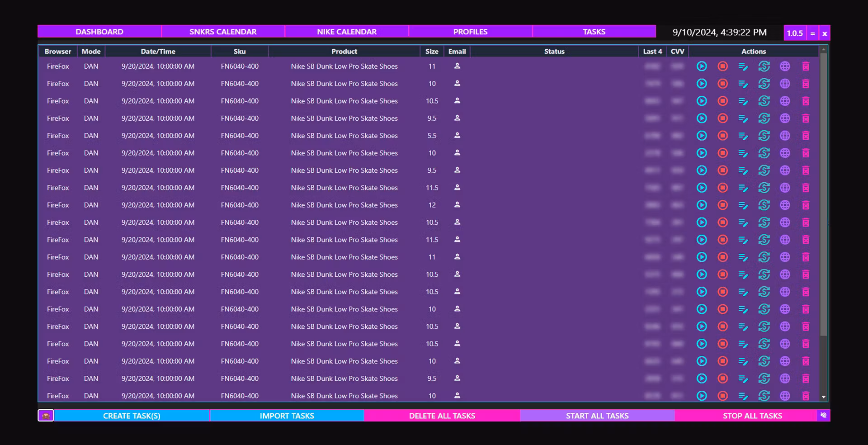Image resolution: width=868 pixels, height=445 pixels.
Task: Open the globe icon on size 5.5 row
Action: [x=785, y=136]
